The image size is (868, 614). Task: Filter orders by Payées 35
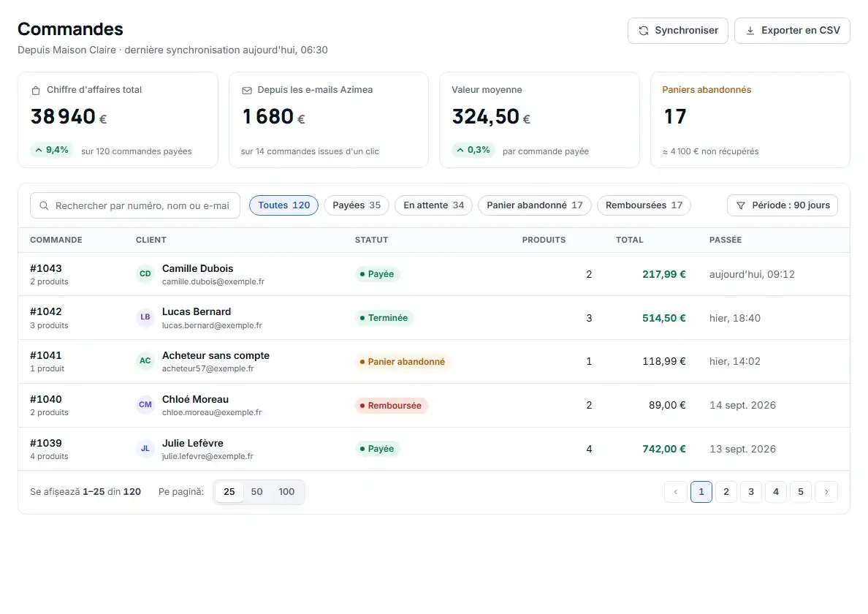point(357,205)
